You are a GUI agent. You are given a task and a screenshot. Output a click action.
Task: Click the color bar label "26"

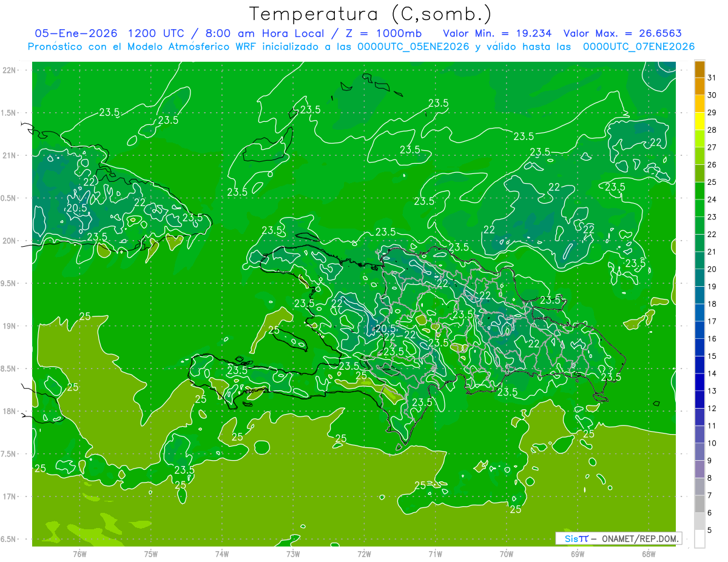tap(712, 164)
